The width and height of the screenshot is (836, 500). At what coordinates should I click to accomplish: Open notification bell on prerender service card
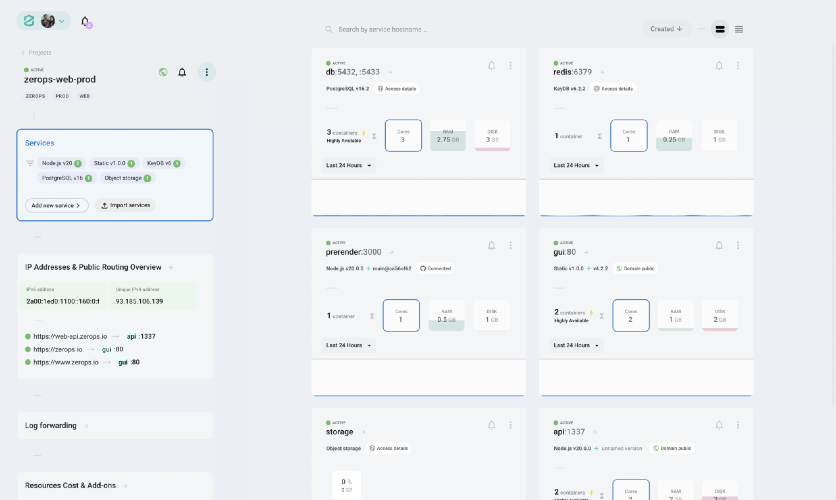[x=492, y=245]
